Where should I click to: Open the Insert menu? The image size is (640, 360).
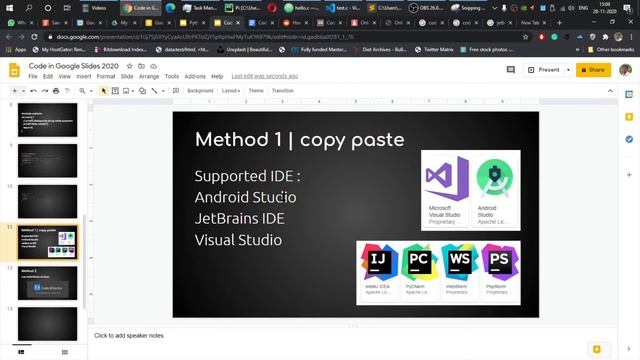click(84, 76)
